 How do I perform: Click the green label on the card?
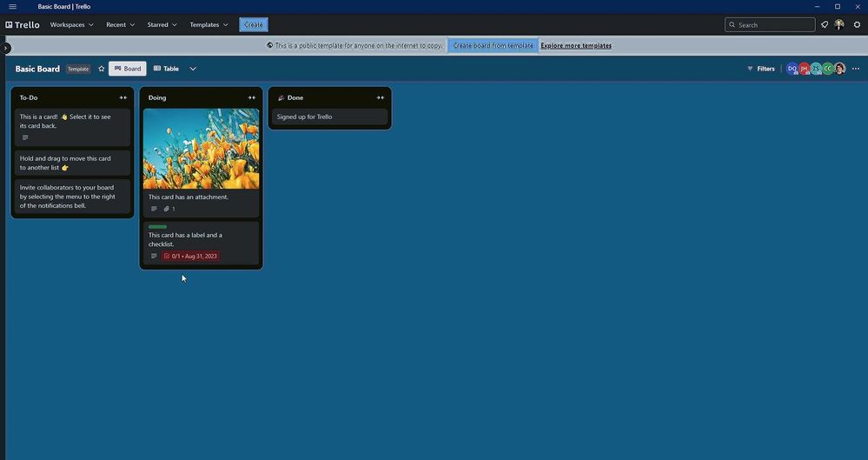point(157,227)
